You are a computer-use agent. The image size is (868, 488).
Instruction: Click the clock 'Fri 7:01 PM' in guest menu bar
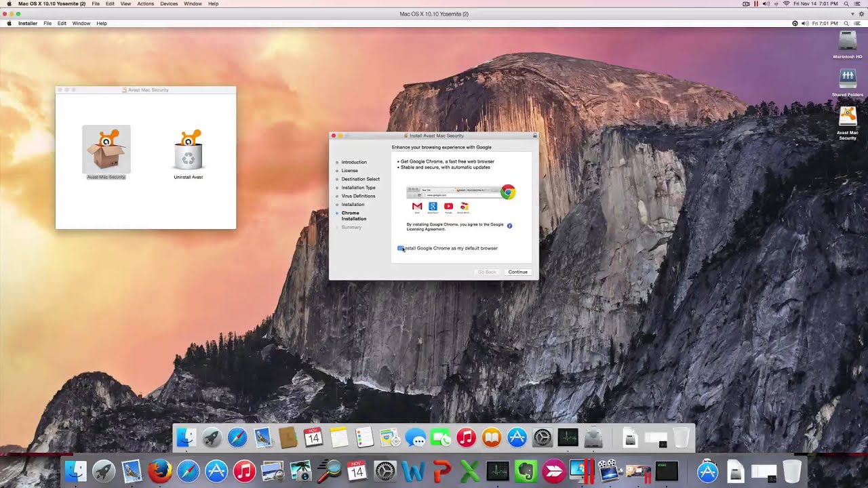click(825, 23)
